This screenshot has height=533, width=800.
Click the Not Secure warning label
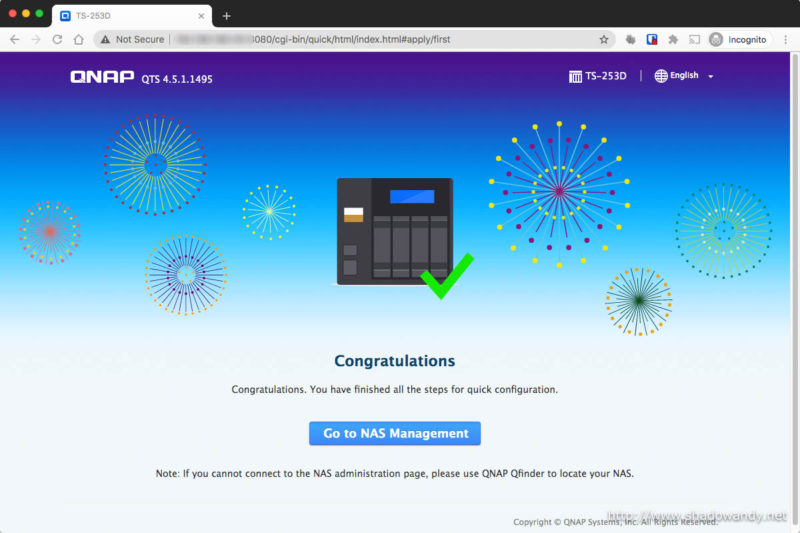(132, 39)
